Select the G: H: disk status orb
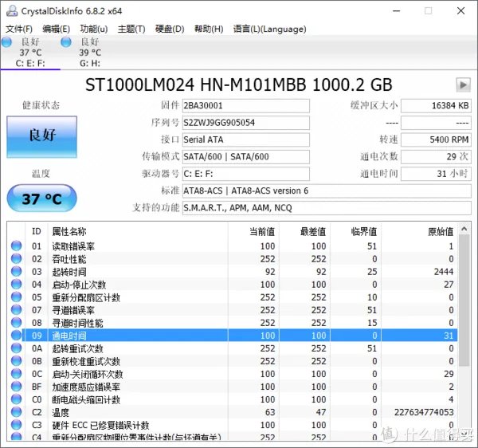The height and width of the screenshot is (448, 478). pyautogui.click(x=66, y=42)
